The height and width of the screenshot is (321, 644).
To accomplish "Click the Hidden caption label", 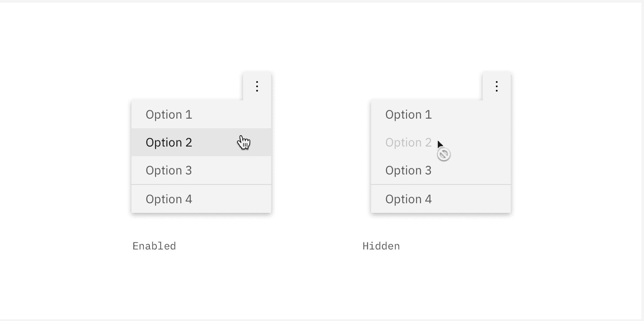I will tap(381, 246).
